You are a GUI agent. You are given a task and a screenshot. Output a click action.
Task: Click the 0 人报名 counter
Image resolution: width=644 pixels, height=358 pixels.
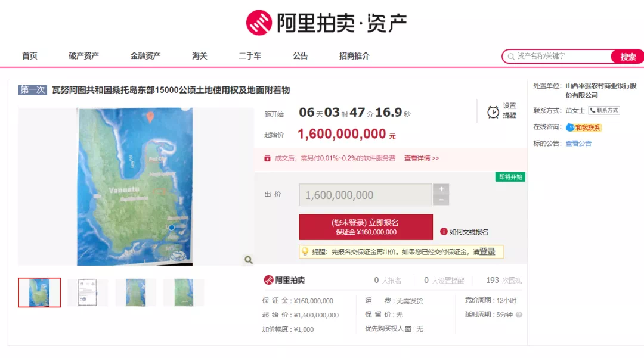coord(388,281)
